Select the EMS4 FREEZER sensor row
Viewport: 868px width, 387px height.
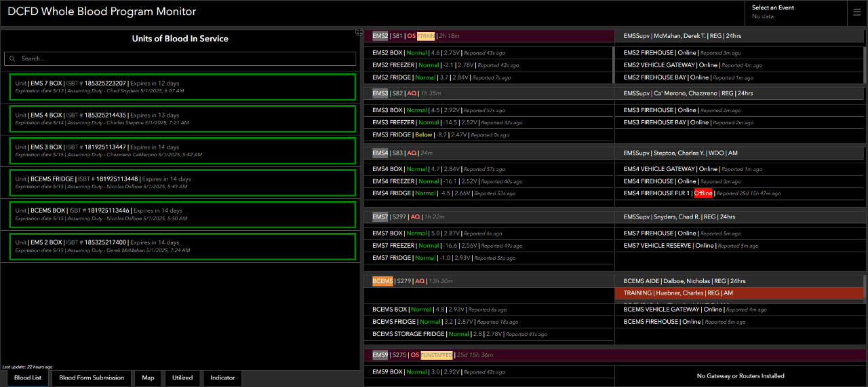point(489,181)
